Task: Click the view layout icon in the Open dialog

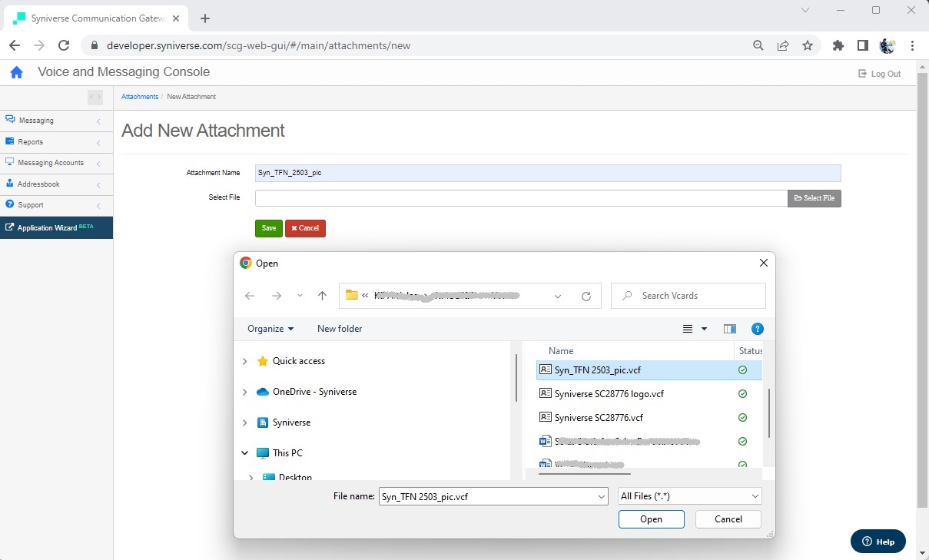Action: pyautogui.click(x=688, y=329)
